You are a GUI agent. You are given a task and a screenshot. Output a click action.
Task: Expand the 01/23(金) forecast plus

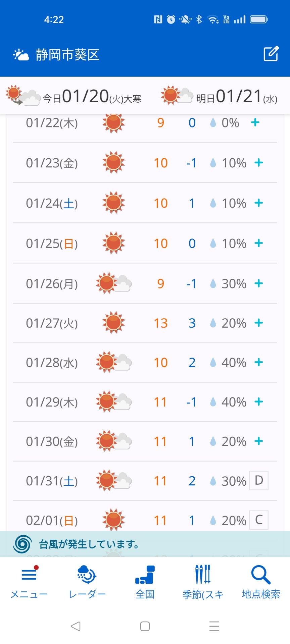tap(258, 163)
